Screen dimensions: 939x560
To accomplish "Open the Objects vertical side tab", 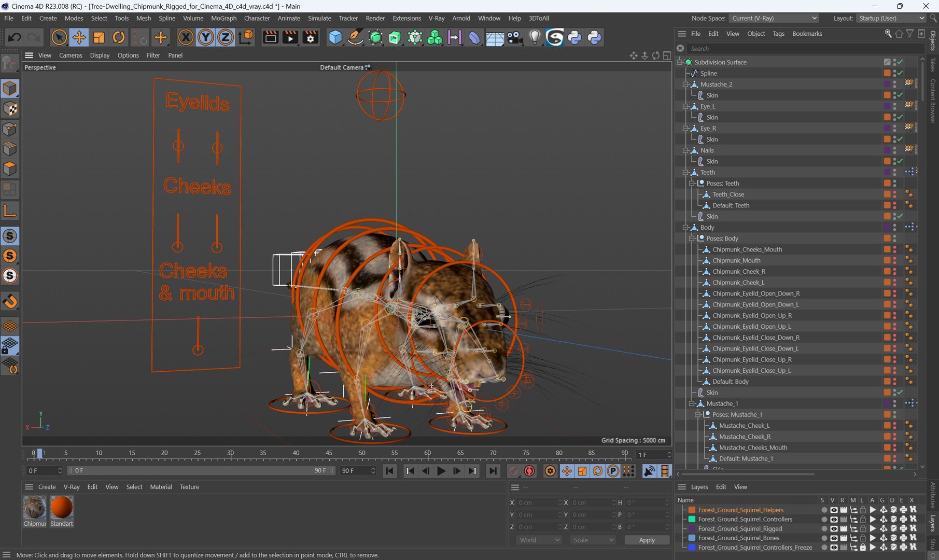I will click(x=933, y=40).
